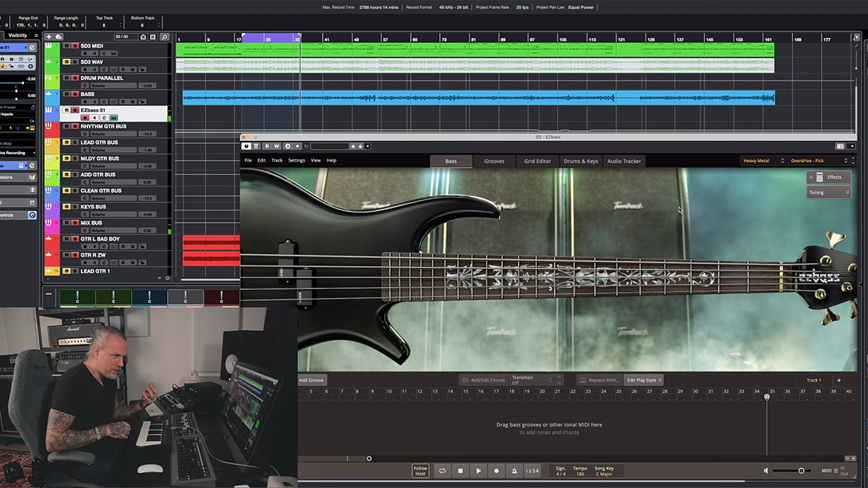Click the EZbass stop button
Image resolution: width=868 pixels, height=488 pixels.
(x=460, y=471)
